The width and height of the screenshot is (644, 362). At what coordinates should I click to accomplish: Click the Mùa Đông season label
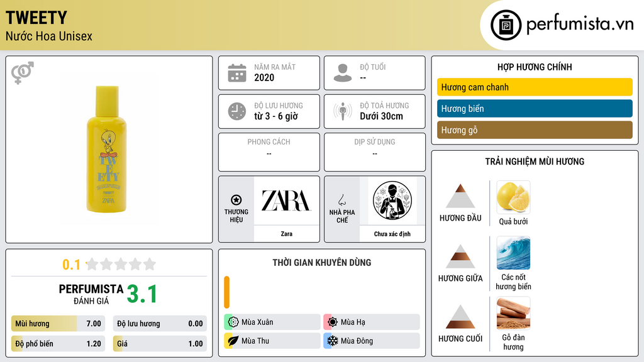coord(357,341)
